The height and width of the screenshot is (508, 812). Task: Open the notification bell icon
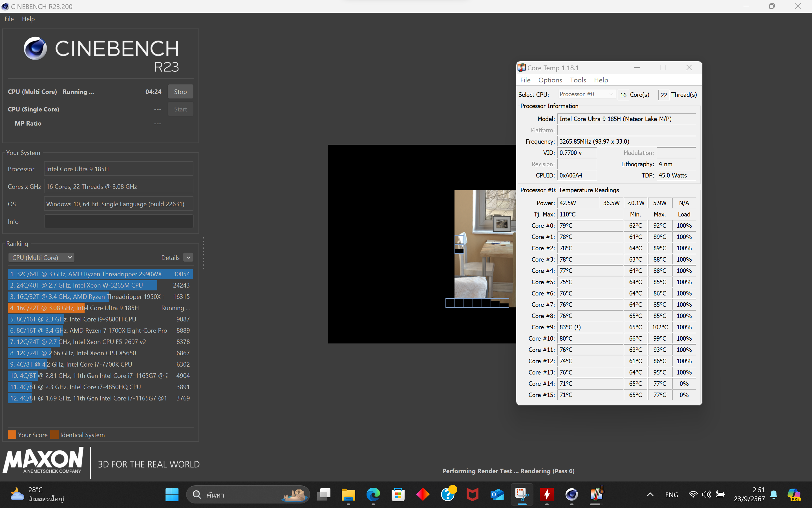(774, 494)
